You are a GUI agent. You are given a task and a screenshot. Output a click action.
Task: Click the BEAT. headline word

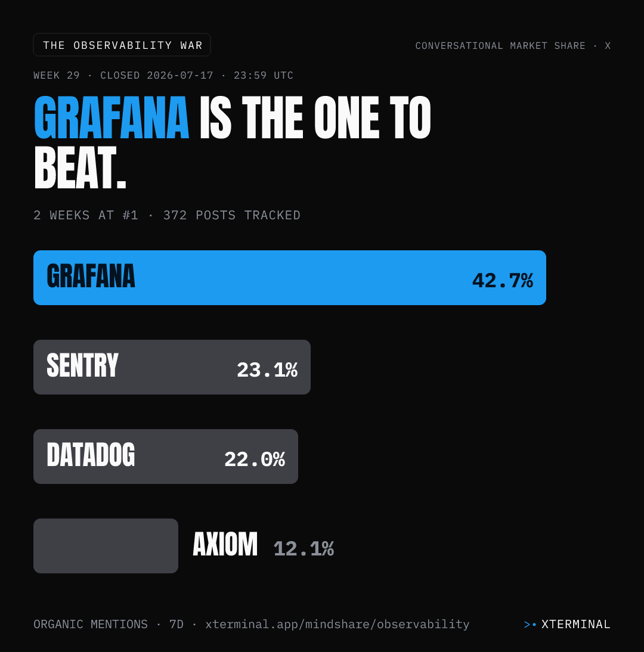click(80, 167)
